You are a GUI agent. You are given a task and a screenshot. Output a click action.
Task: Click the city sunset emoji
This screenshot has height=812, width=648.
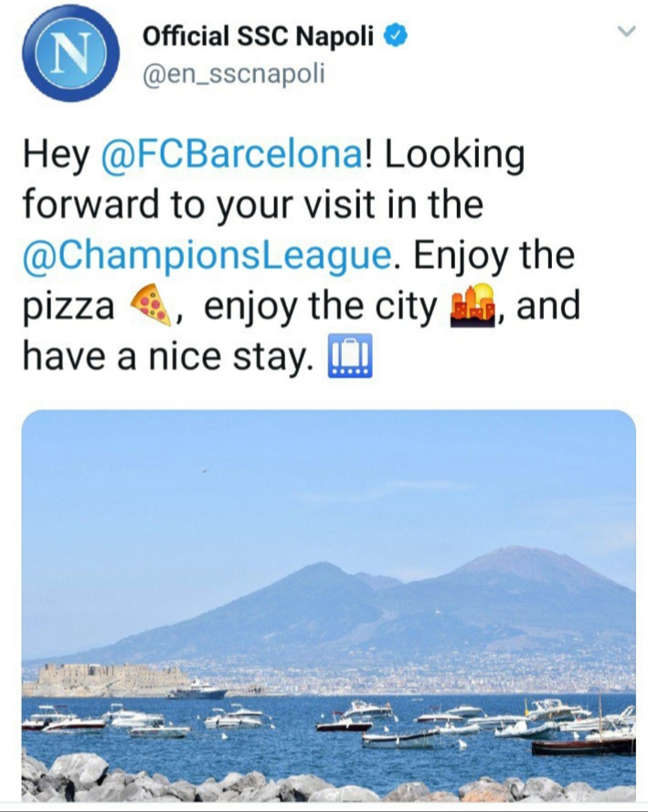[x=472, y=307]
